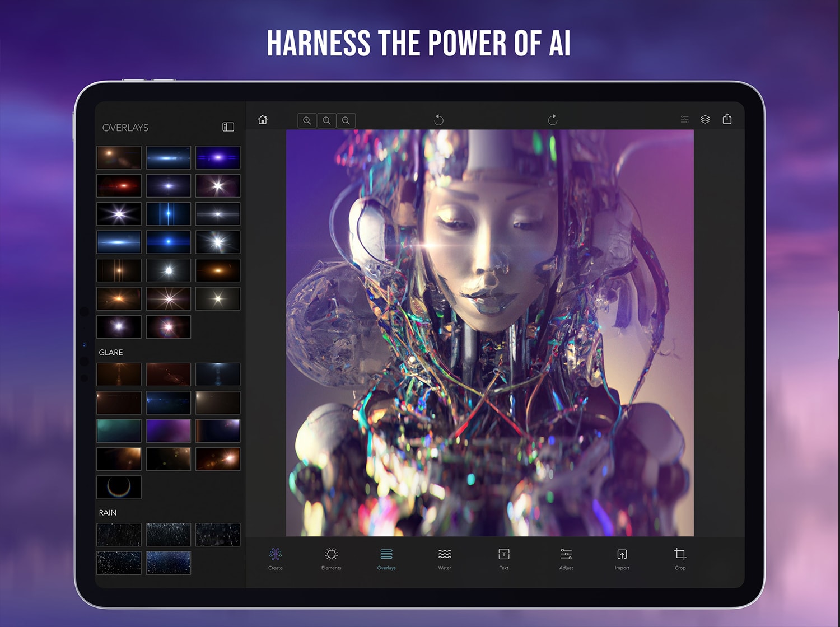Tap the Home icon
The width and height of the screenshot is (840, 627).
point(263,120)
